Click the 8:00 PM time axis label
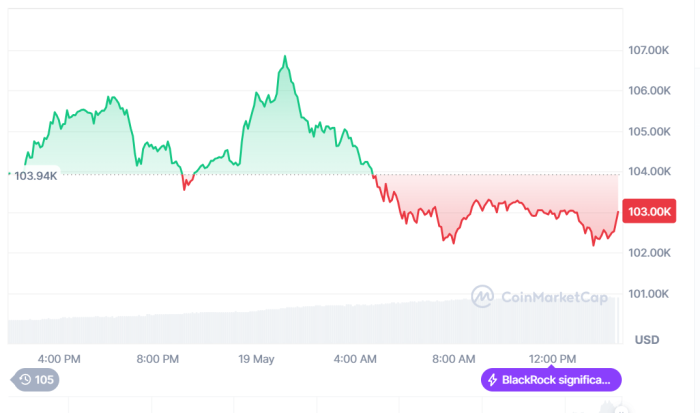 [x=157, y=358]
